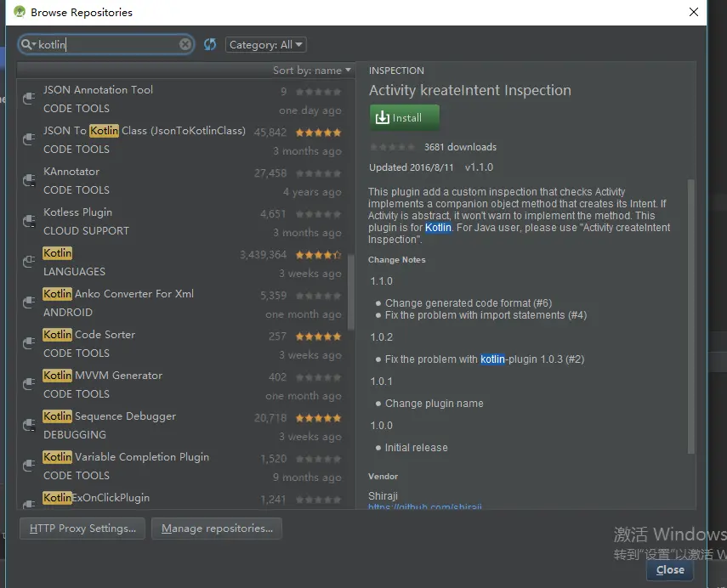Click the star rating of Kotlin Sequence Debugger
This screenshot has height=588, width=727.
(x=319, y=418)
